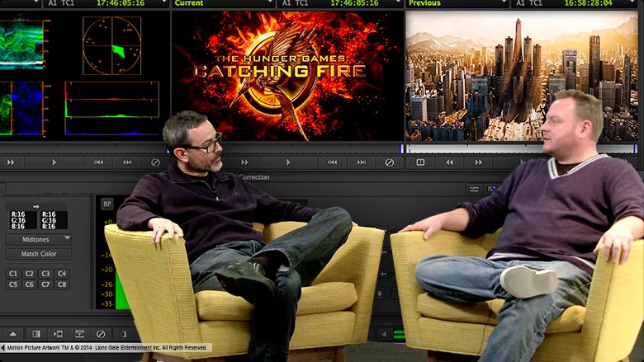Select color bucket C7
The image size is (644, 362).
click(x=45, y=284)
